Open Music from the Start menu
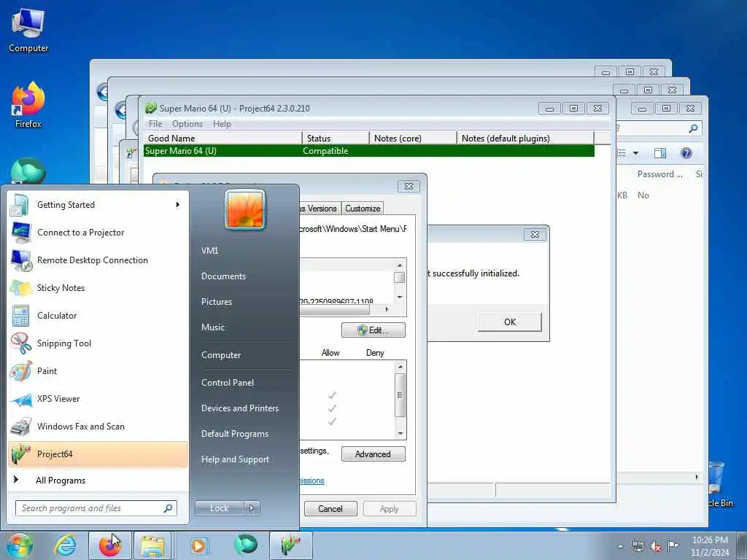Viewport: 747px width, 560px height. pyautogui.click(x=213, y=327)
